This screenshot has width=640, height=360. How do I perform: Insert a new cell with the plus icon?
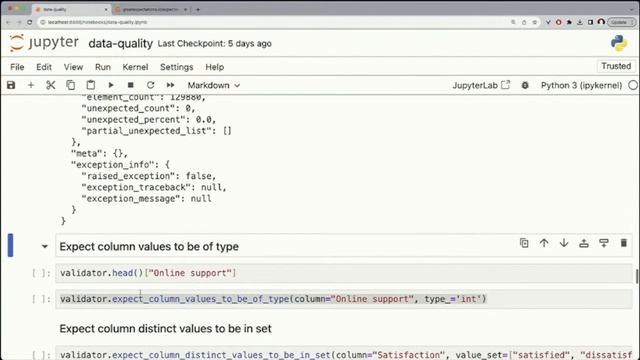[31, 85]
